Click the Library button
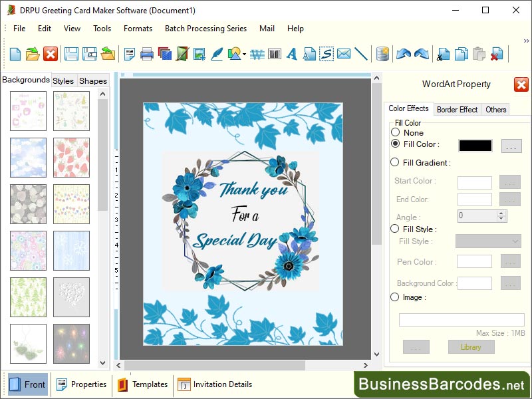Image resolution: width=532 pixels, height=399 pixels. click(x=471, y=346)
